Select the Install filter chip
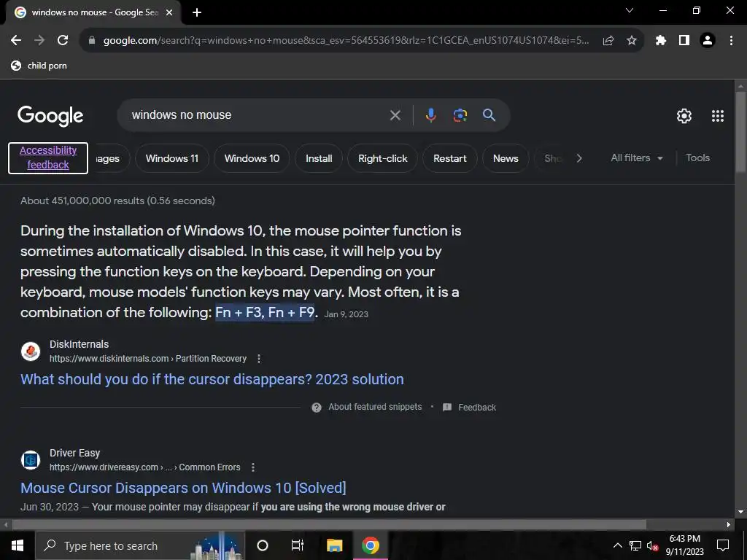The width and height of the screenshot is (747, 560). point(319,158)
